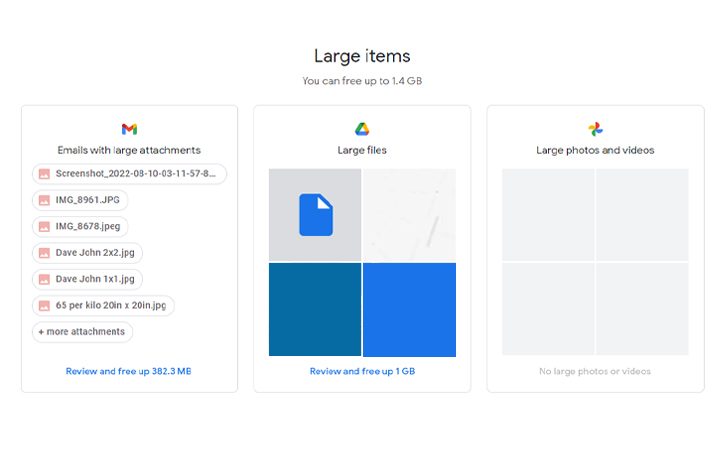Open the Screenshot_2022-08-10 attachment chip
Screen dimensions: 725x458
coord(129,174)
